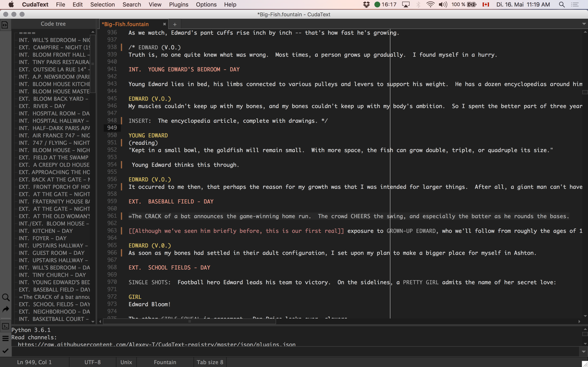Add a new tab with plus icon
This screenshot has width=588, height=367.
tap(175, 24)
